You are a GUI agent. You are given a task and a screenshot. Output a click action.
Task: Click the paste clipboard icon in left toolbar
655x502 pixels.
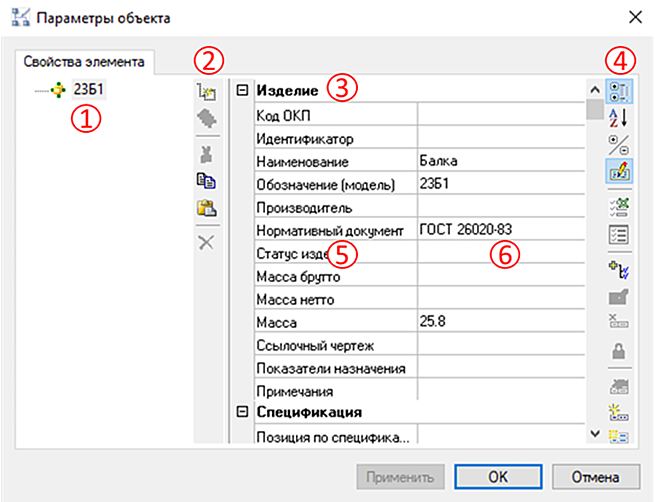207,208
